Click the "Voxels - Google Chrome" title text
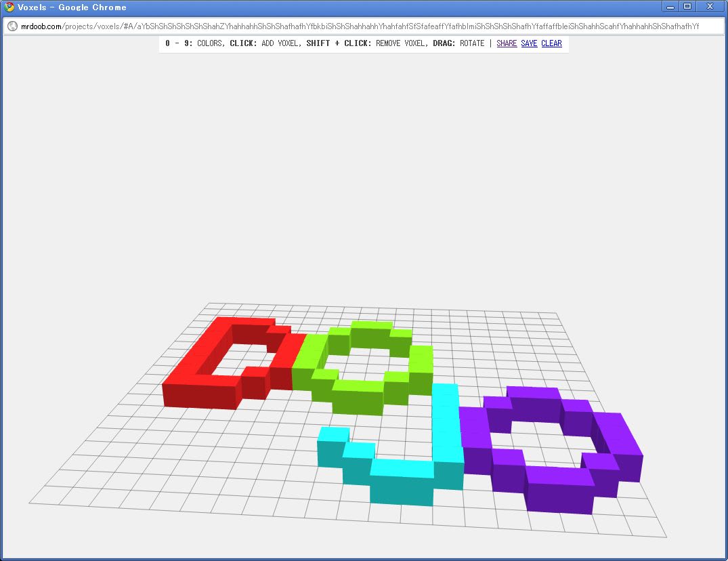Viewport: 728px width, 561px height. (72, 7)
